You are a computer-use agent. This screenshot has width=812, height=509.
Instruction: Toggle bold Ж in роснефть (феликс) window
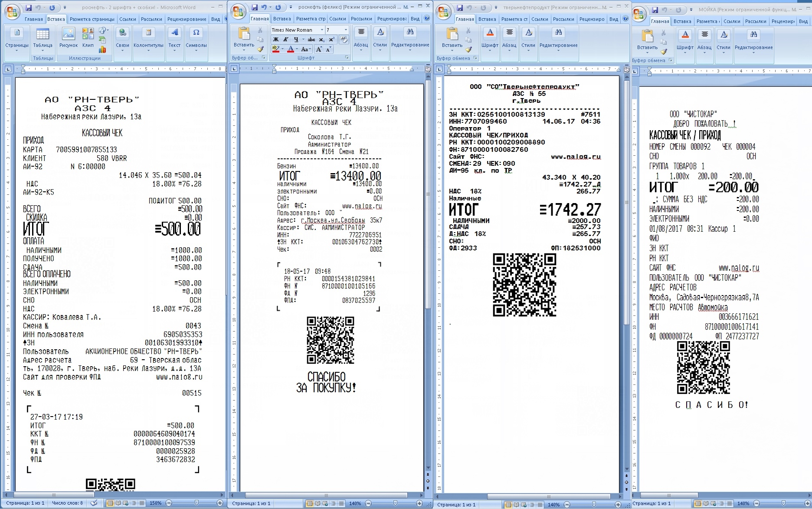tap(276, 39)
